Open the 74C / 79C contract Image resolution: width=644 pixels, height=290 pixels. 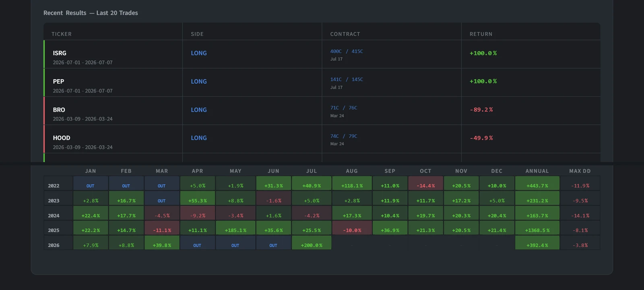click(344, 136)
